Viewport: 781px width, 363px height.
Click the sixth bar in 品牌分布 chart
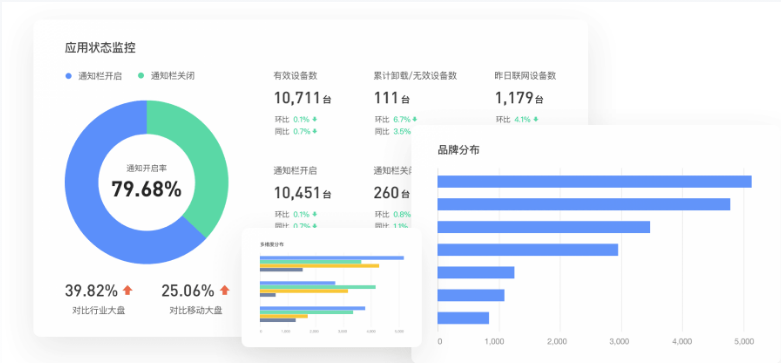pyautogui.click(x=471, y=295)
